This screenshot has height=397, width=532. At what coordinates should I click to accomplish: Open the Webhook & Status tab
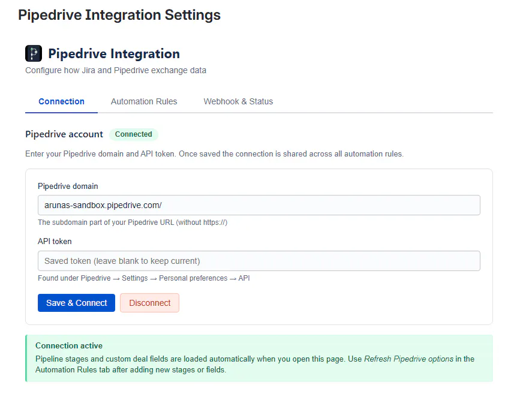[238, 101]
